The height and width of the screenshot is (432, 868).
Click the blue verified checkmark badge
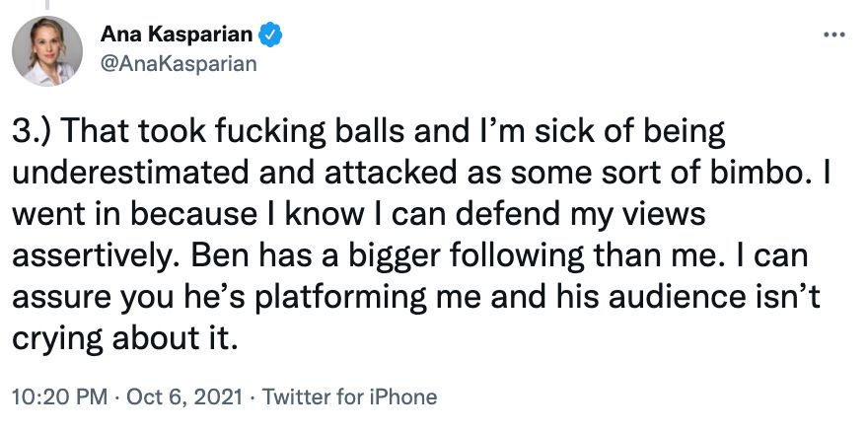coord(271,35)
